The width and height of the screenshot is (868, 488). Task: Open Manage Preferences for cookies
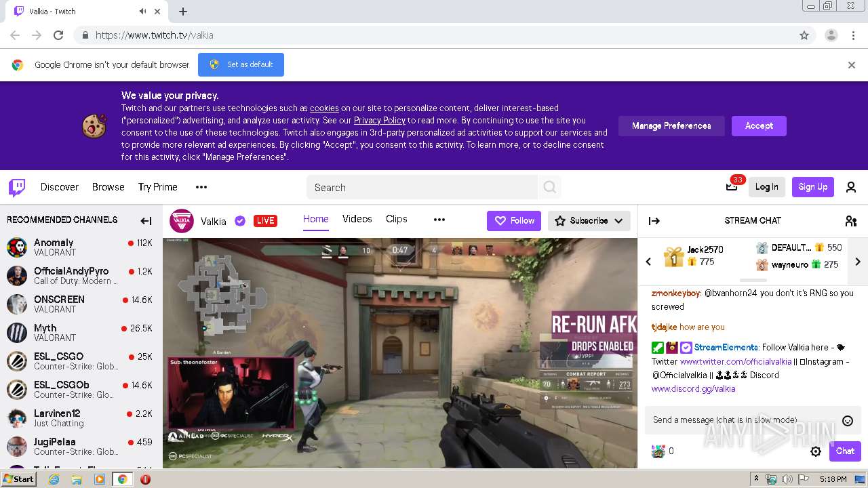point(671,126)
